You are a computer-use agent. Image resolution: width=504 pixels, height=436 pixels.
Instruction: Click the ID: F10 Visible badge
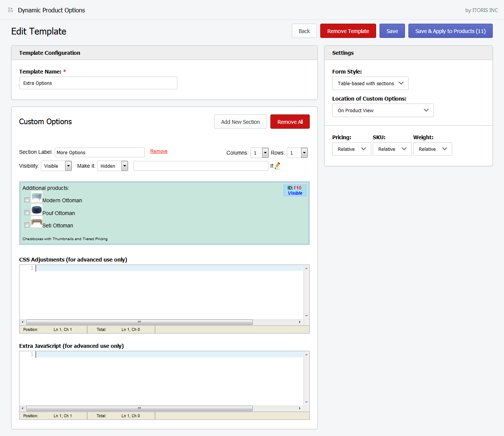[295, 191]
